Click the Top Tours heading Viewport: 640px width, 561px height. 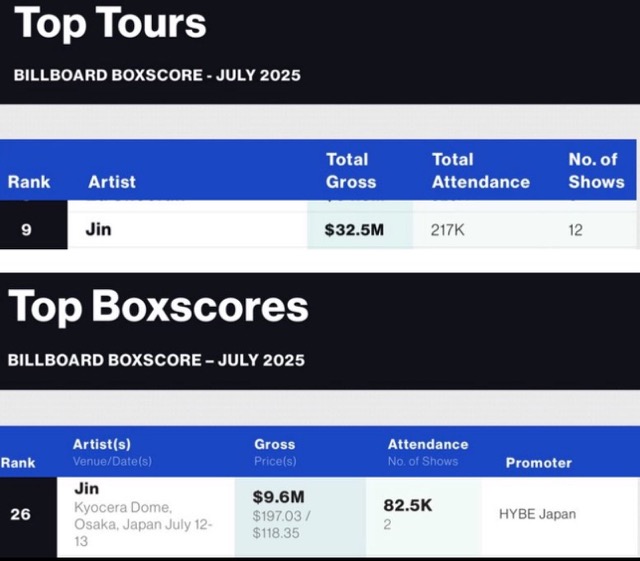click(x=111, y=23)
